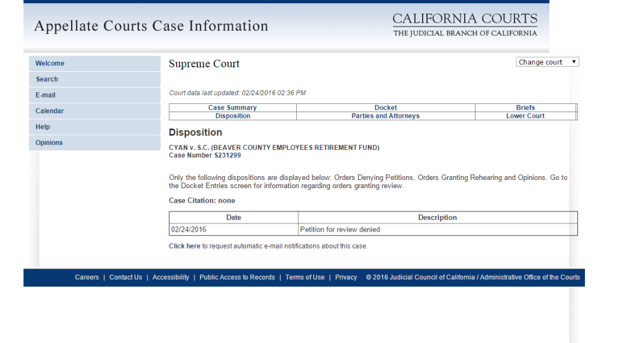Click the CYAN v. S.C. case title
The height and width of the screenshot is (343, 644).
click(x=274, y=147)
